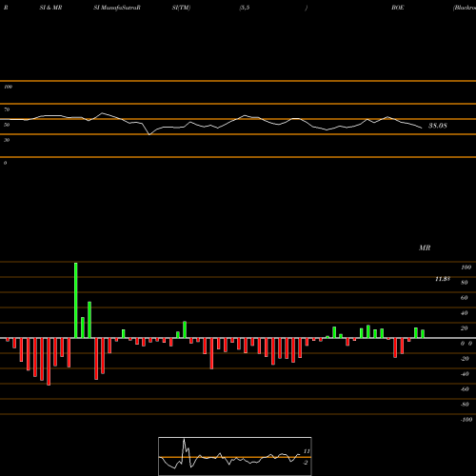Viewport: 476px width, 476px height.
Task: Click the RSI axis label 70
Action: [x=7, y=109]
